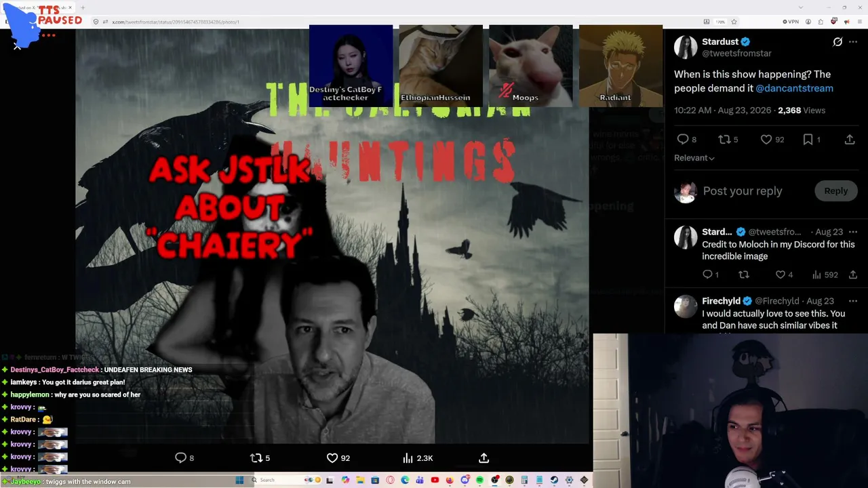The image size is (868, 488).
Task: Open the Windows Start menu
Action: point(239,480)
